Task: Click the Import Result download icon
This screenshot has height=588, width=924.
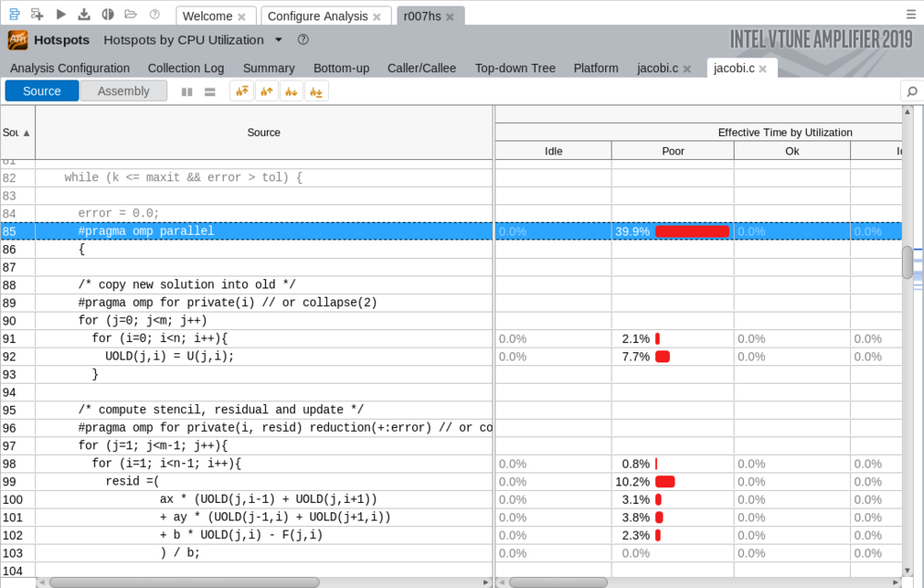Action: [x=84, y=14]
